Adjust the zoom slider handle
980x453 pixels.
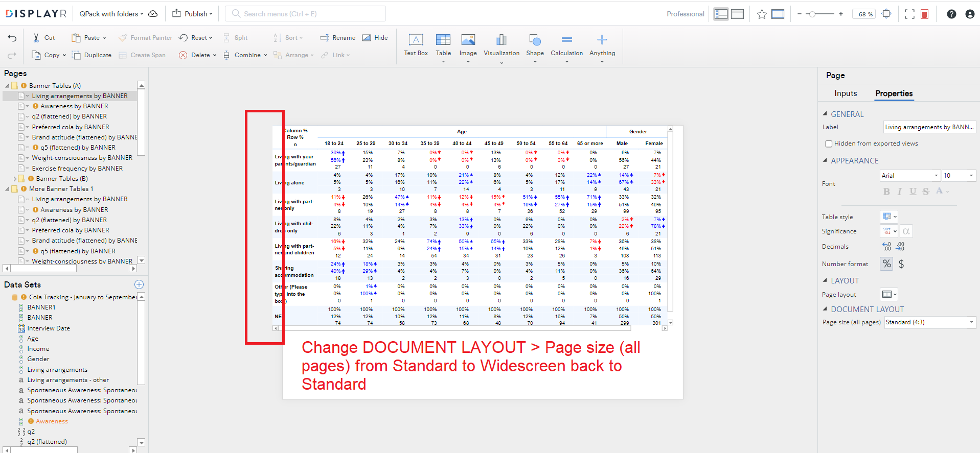click(x=812, y=14)
